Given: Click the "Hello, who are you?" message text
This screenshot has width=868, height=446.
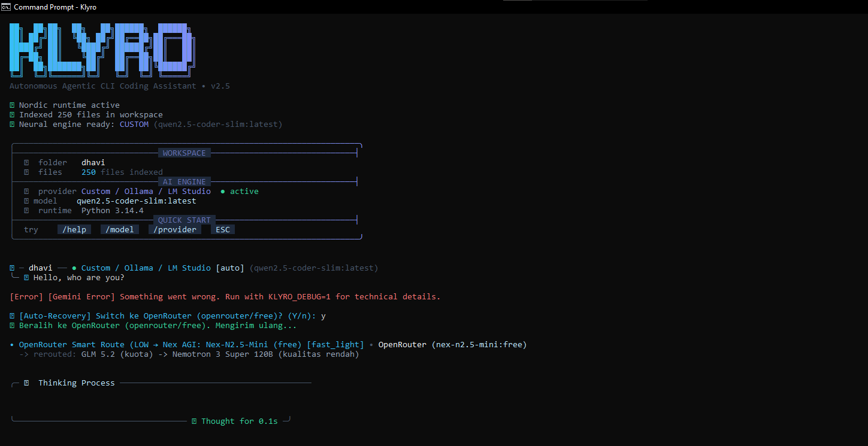Looking at the screenshot, I should point(79,278).
